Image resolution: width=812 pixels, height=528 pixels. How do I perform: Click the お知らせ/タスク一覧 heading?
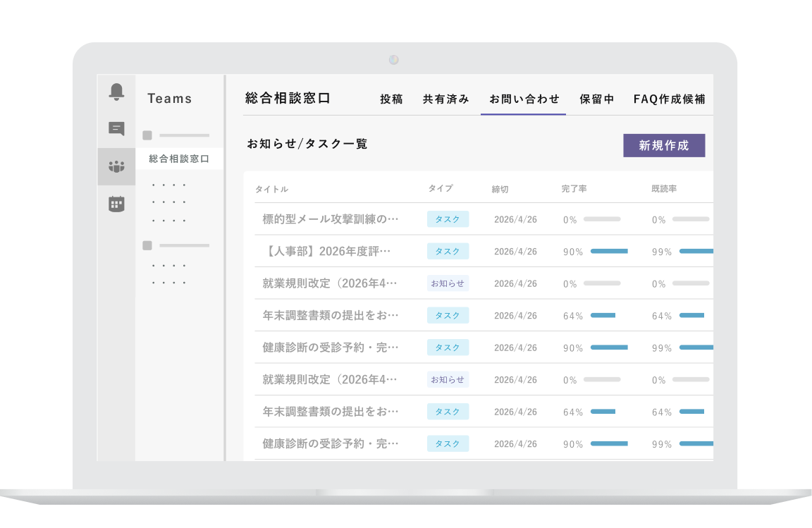[307, 144]
